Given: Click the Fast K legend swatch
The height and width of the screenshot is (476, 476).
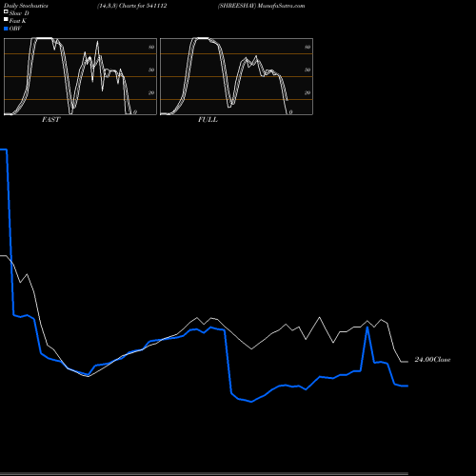Looking at the screenshot, I should 6,19.
